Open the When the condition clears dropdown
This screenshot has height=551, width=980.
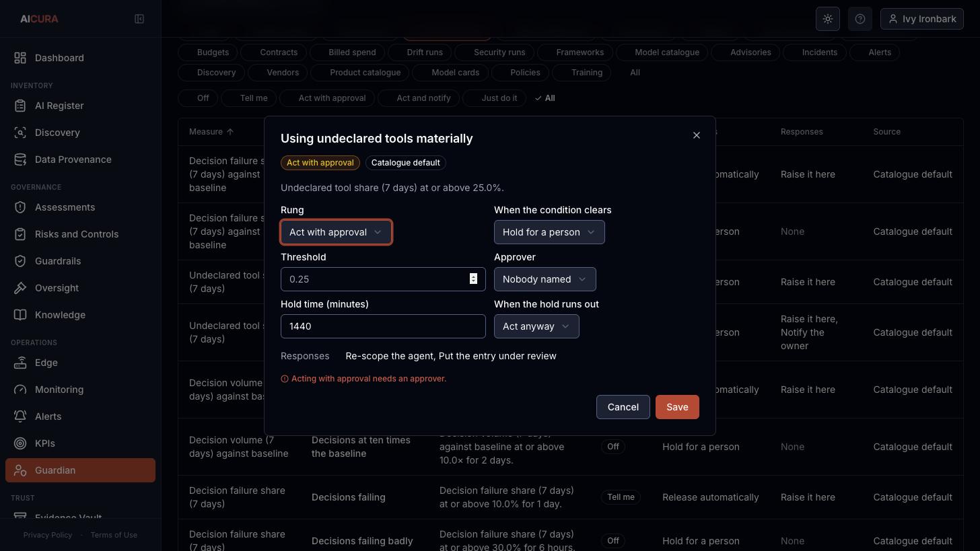pyautogui.click(x=549, y=232)
